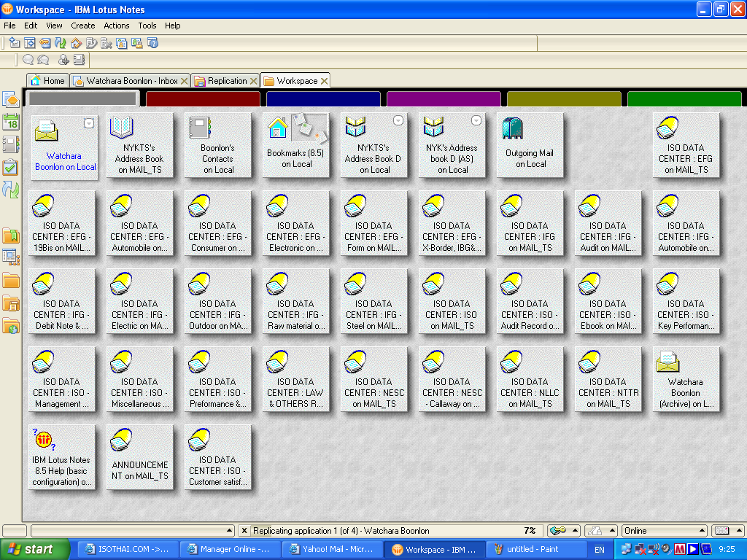747x560 pixels.
Task: Open ISO DATA CENTER : ISO - Ebook tile
Action: [x=608, y=301]
